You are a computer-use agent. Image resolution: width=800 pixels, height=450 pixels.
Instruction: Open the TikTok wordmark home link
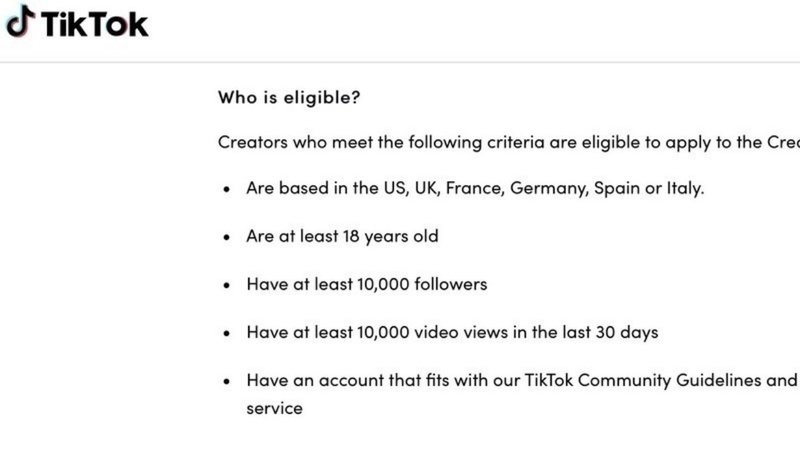(x=94, y=23)
